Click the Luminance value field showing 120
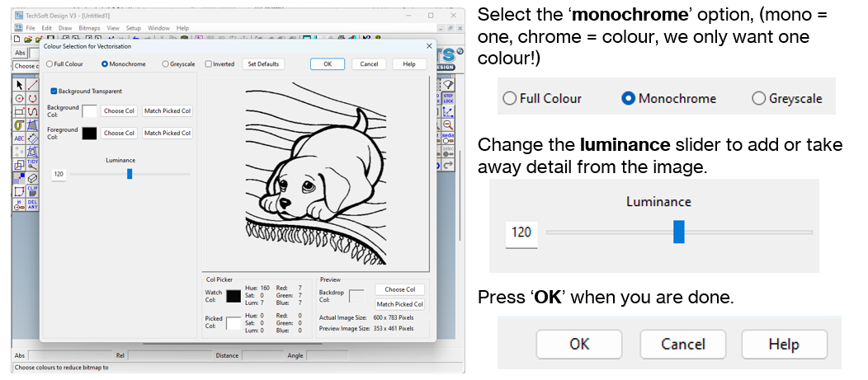Viewport: 868px width, 380px height. pyautogui.click(x=59, y=174)
